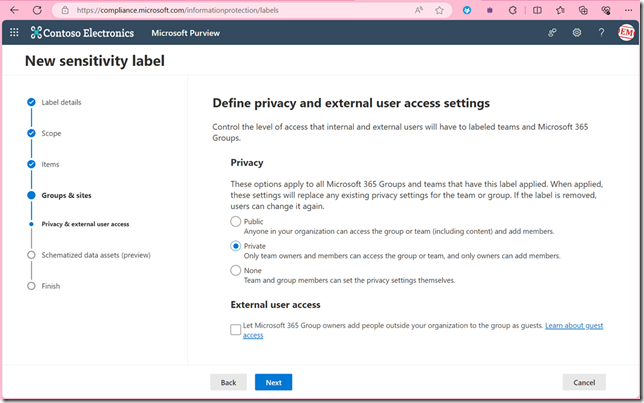Select the Public privacy option
The width and height of the screenshot is (644, 403).
coord(235,221)
